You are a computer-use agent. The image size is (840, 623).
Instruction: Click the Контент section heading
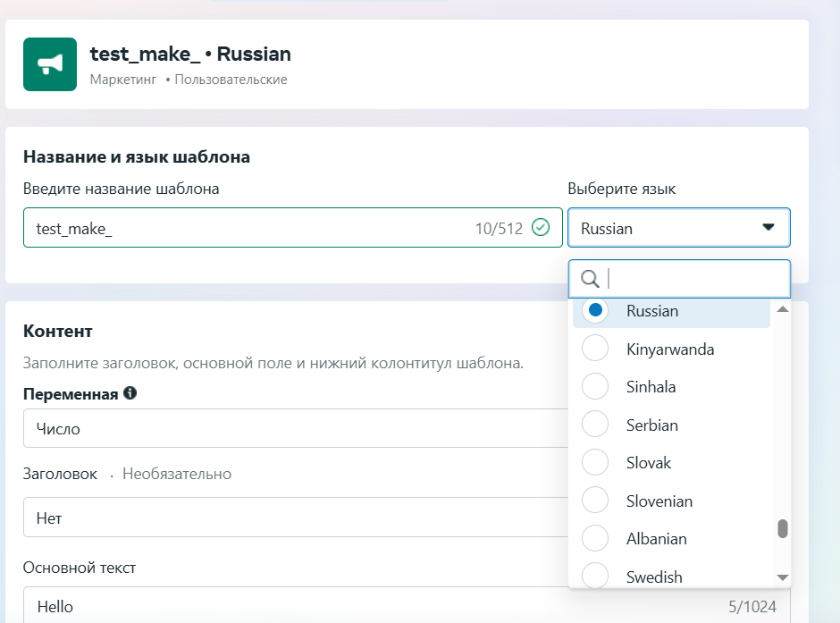point(58,331)
